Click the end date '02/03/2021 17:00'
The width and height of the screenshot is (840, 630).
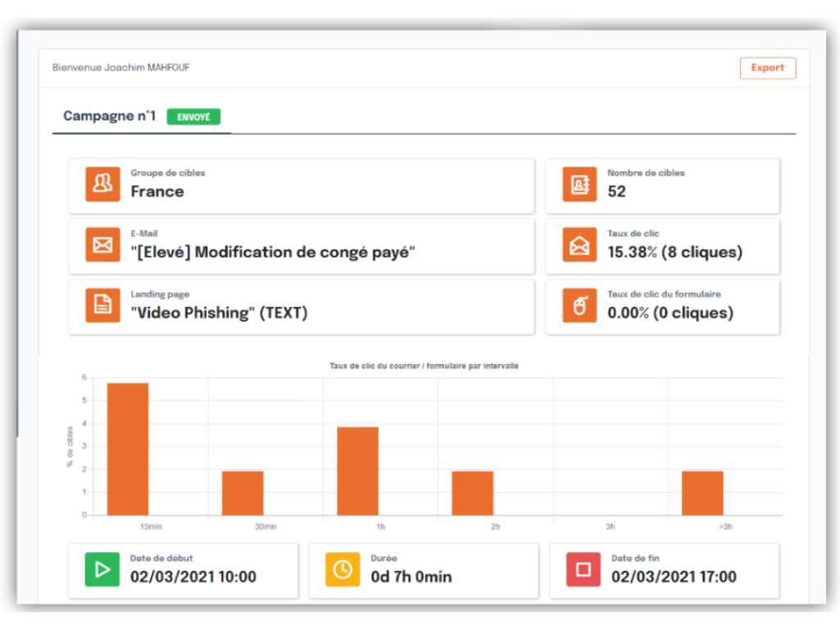tap(674, 577)
